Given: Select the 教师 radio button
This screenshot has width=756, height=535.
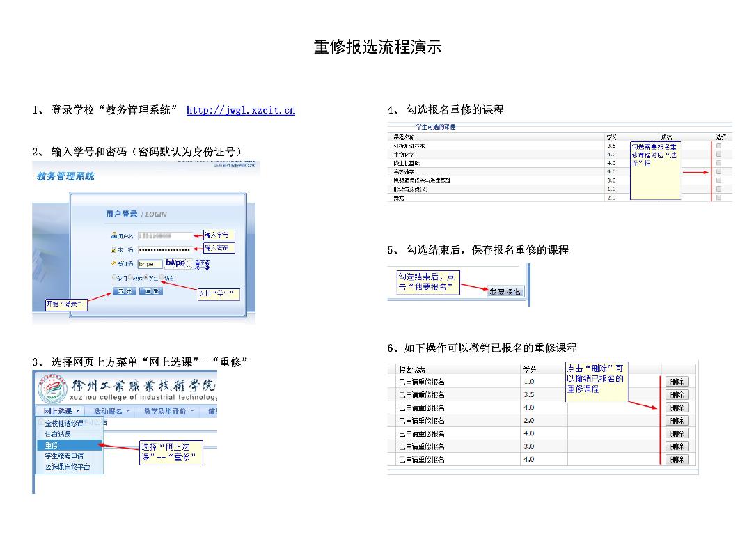Looking at the screenshot, I should click(x=130, y=277).
